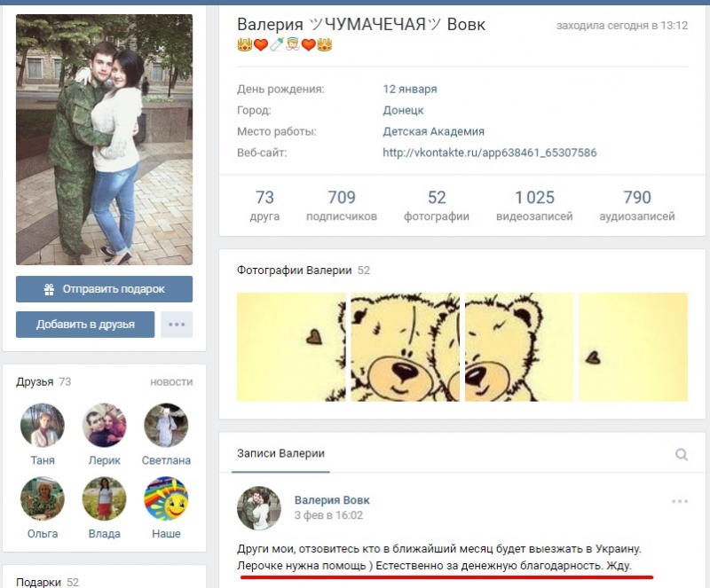Click Добавить в друзья button
The width and height of the screenshot is (710, 588).
coord(85,324)
